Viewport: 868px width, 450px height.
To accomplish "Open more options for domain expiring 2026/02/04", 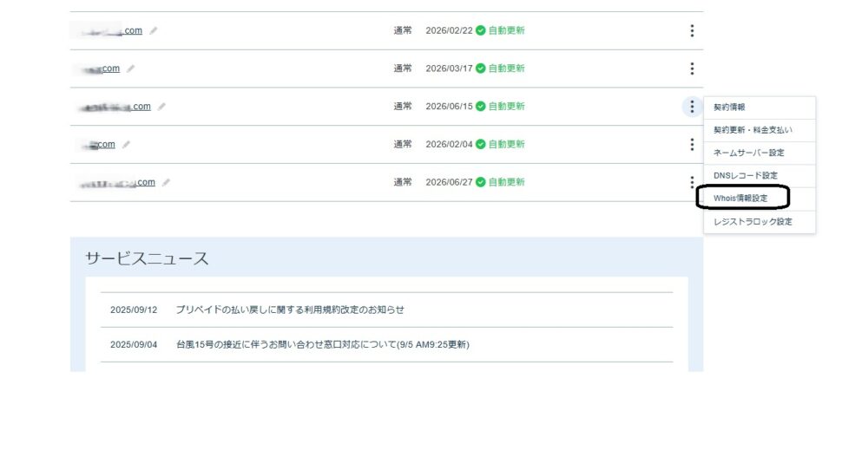I will 692,144.
